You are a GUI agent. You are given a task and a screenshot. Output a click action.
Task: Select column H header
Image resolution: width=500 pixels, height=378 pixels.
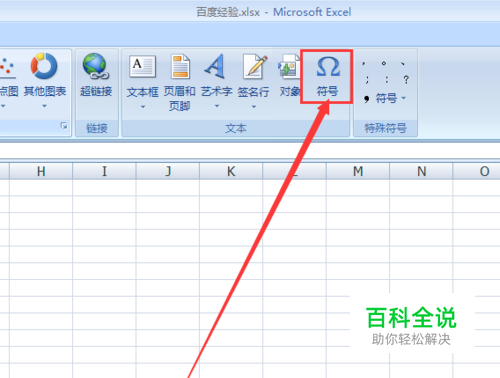(41, 171)
